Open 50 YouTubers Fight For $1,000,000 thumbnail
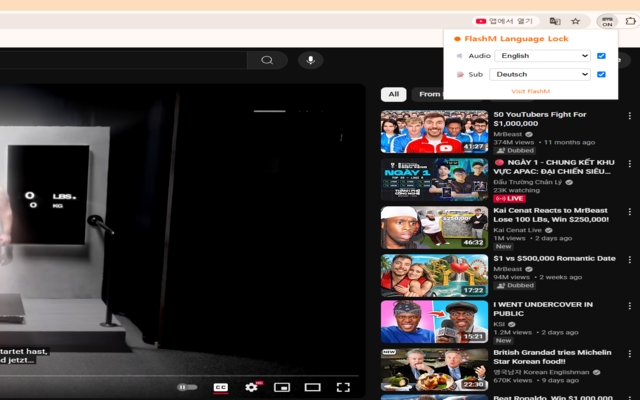 point(434,131)
